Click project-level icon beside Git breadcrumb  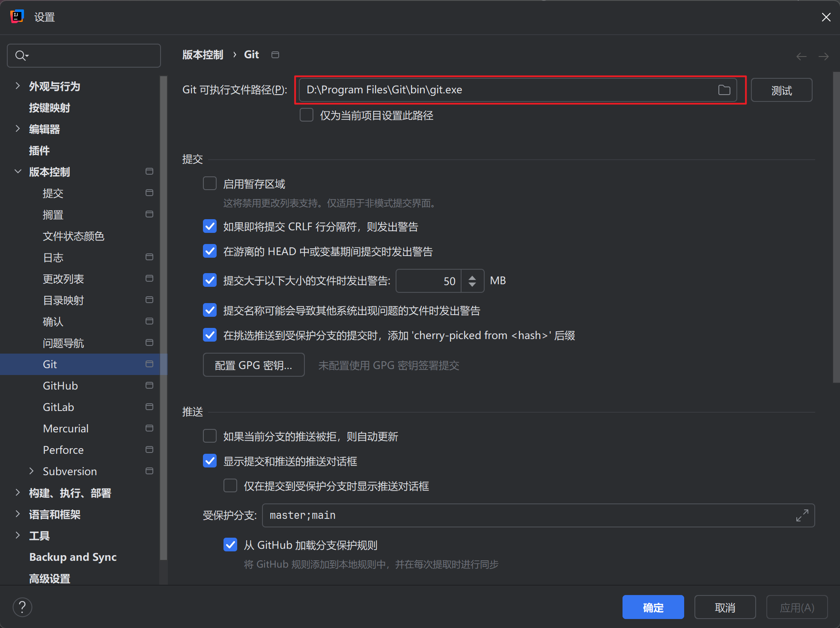[275, 55]
